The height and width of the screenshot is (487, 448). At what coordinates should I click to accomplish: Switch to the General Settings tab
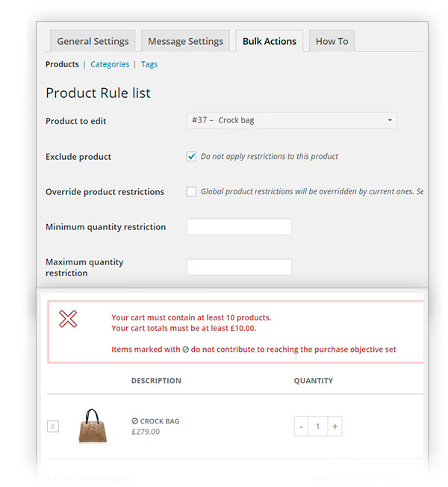click(x=93, y=41)
